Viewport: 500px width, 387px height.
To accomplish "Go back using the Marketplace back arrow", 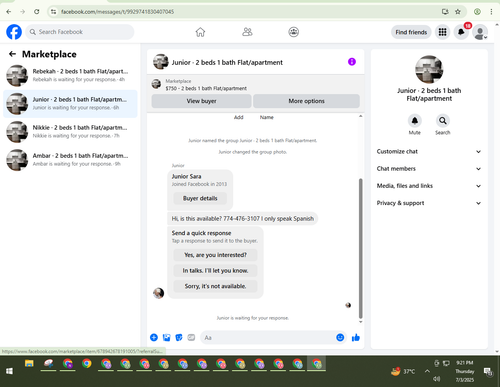I will click(12, 54).
